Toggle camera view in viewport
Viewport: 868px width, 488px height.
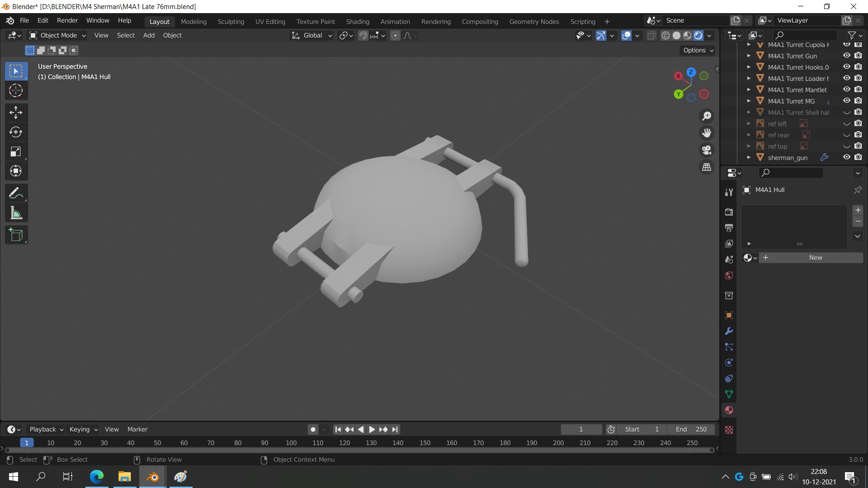pos(707,150)
